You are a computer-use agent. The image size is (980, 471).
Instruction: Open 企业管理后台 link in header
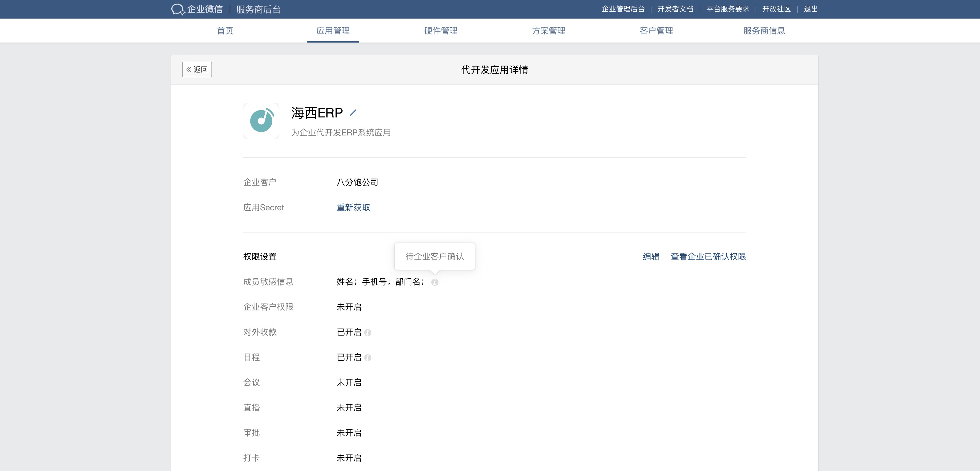pos(623,9)
